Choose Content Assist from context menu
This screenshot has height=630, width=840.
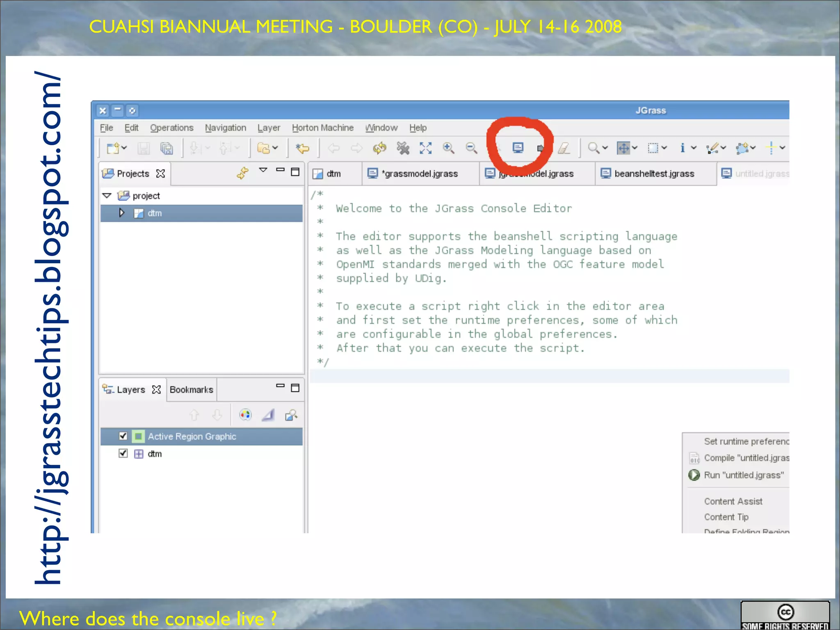733,501
